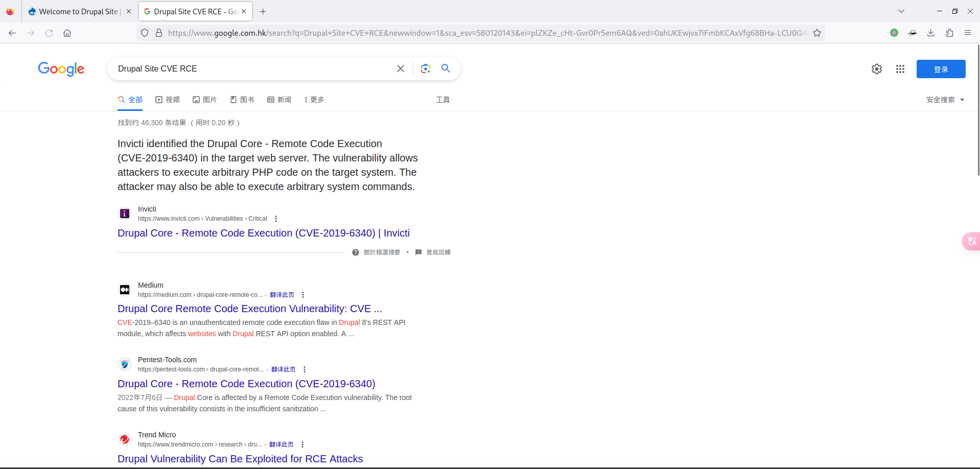
Task: Expand the list all tabs dropdown
Action: click(x=901, y=11)
